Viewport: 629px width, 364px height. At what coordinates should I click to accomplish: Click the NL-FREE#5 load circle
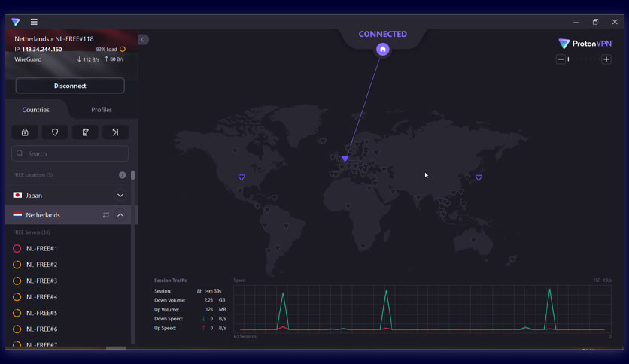click(x=17, y=313)
